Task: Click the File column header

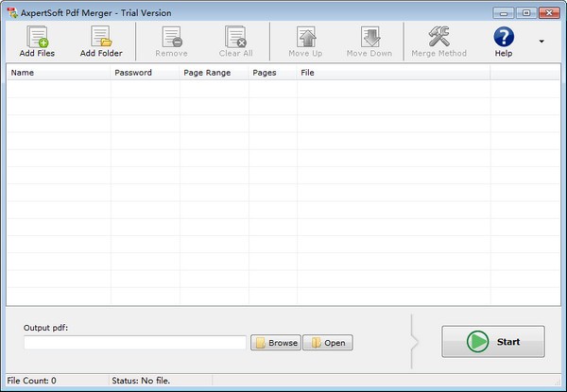Action: click(x=393, y=73)
